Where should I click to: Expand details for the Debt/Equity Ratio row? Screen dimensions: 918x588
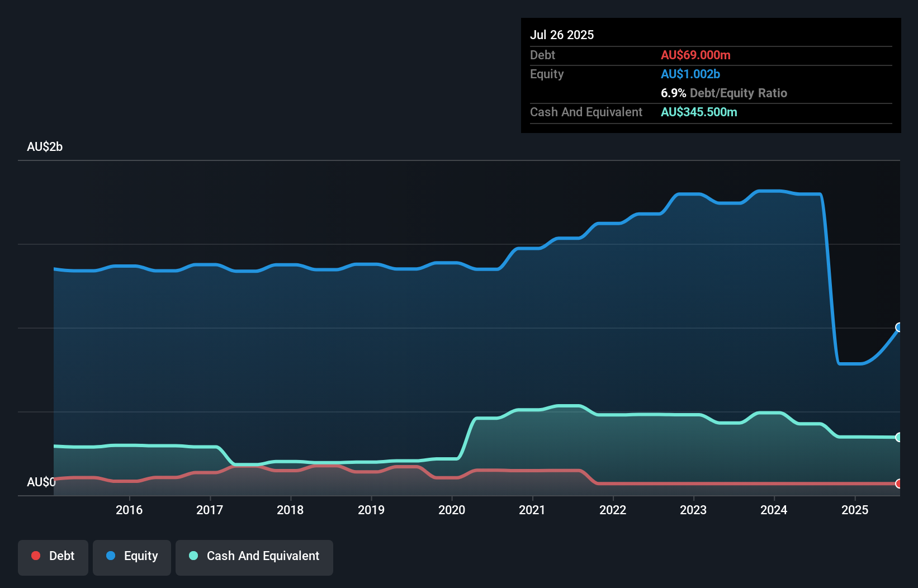(x=724, y=93)
